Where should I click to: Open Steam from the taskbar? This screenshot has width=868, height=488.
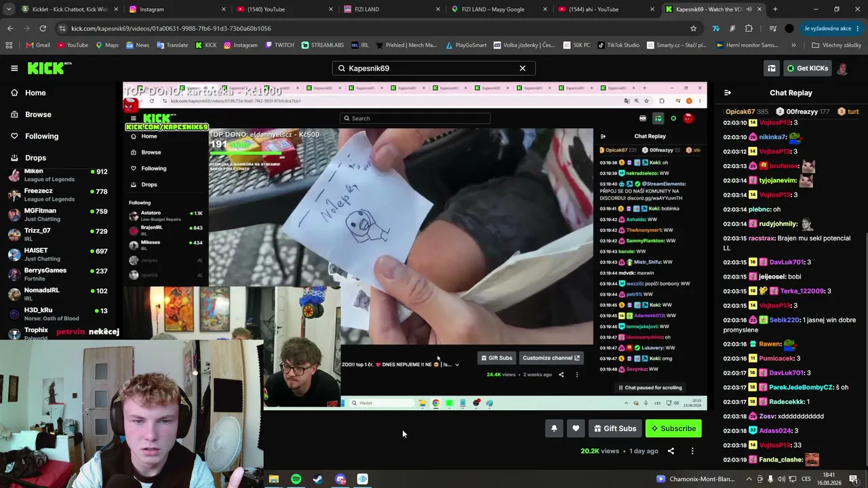[x=318, y=479]
